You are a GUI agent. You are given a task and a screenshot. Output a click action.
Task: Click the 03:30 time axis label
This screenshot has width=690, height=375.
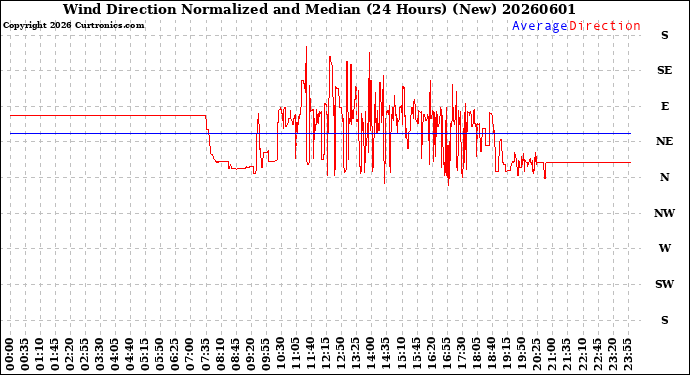pyautogui.click(x=100, y=355)
